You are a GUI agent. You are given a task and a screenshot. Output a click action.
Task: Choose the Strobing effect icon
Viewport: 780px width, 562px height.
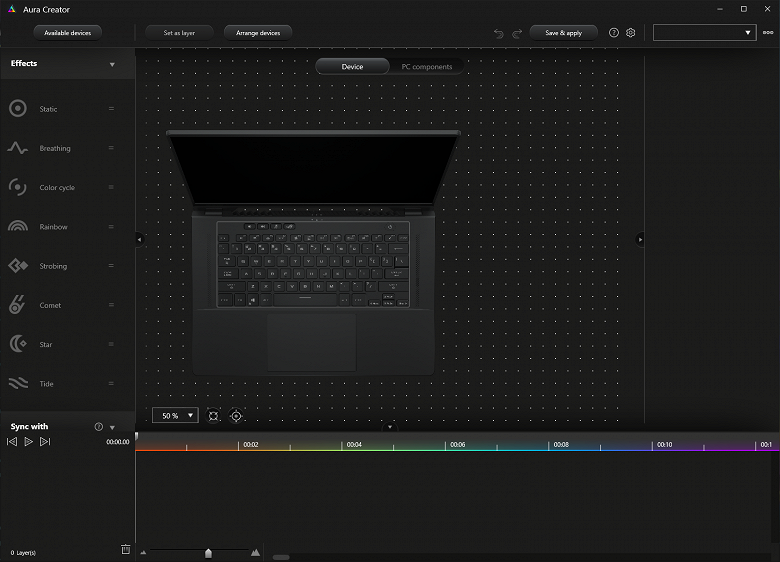point(18,266)
